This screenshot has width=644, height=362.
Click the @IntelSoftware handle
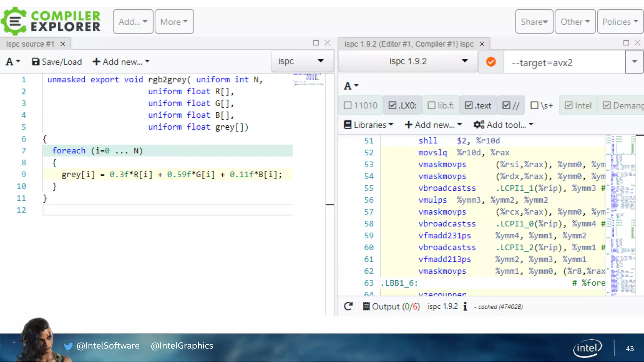pyautogui.click(x=108, y=346)
